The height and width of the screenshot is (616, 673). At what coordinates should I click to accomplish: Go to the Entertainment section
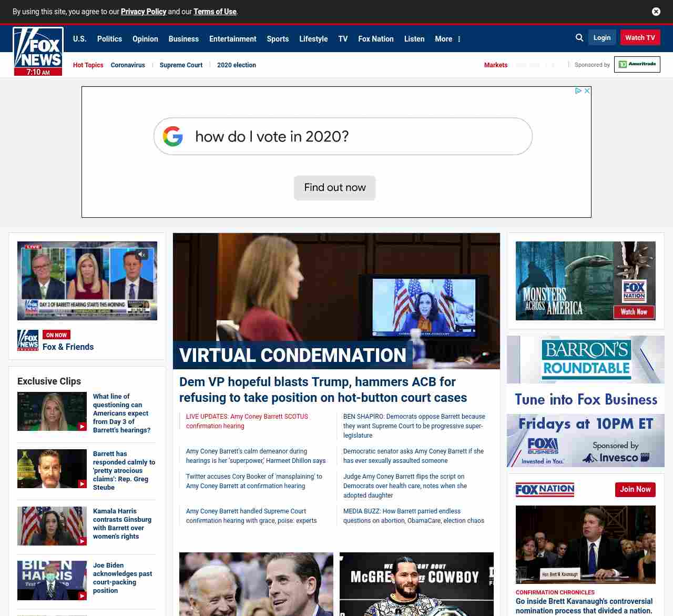[232, 39]
